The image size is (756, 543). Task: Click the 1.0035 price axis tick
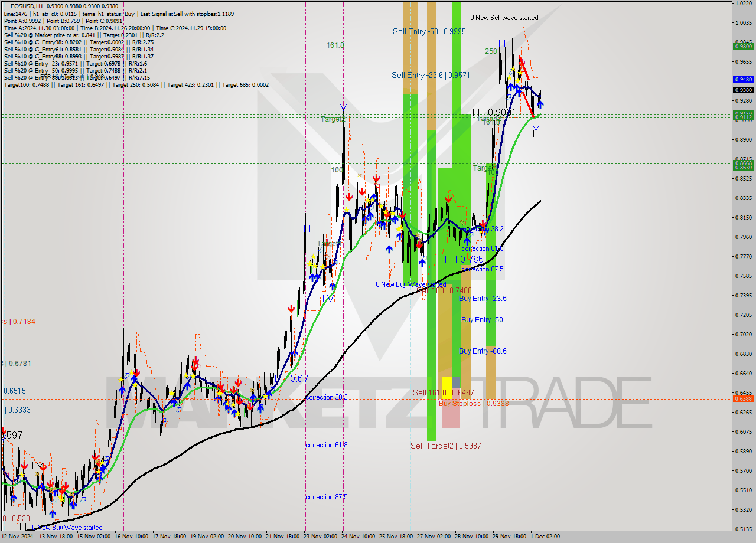point(743,22)
